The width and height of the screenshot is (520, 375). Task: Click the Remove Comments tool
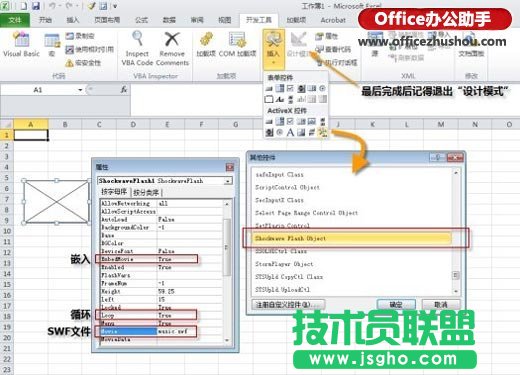(172, 48)
